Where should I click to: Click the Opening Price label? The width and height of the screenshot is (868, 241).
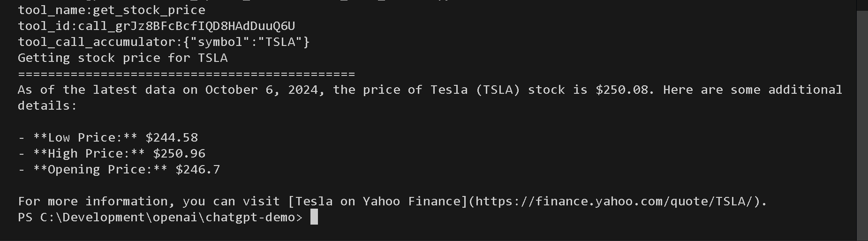pos(100,170)
